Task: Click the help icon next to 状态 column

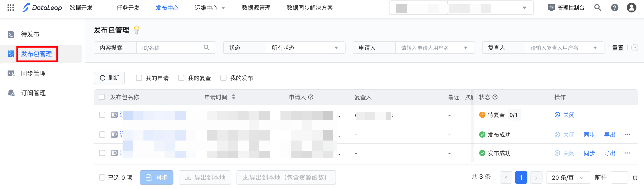Action: point(495,97)
